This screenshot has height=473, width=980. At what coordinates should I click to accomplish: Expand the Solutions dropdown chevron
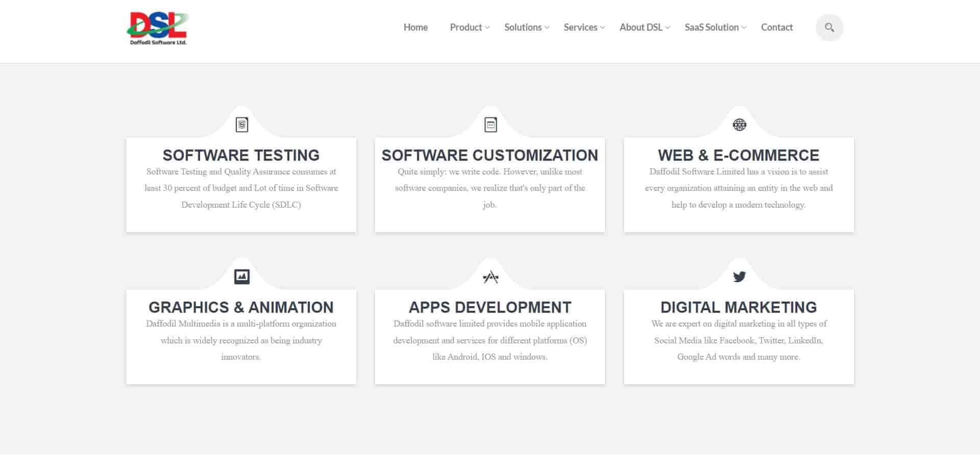click(547, 28)
